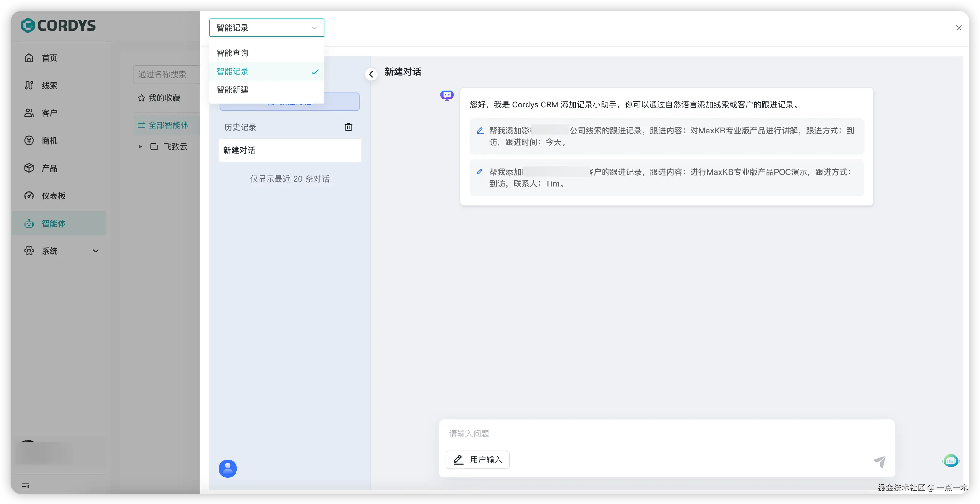Select 智能查询 from the dropdown list
Screen dimensions: 980x504
click(x=232, y=53)
